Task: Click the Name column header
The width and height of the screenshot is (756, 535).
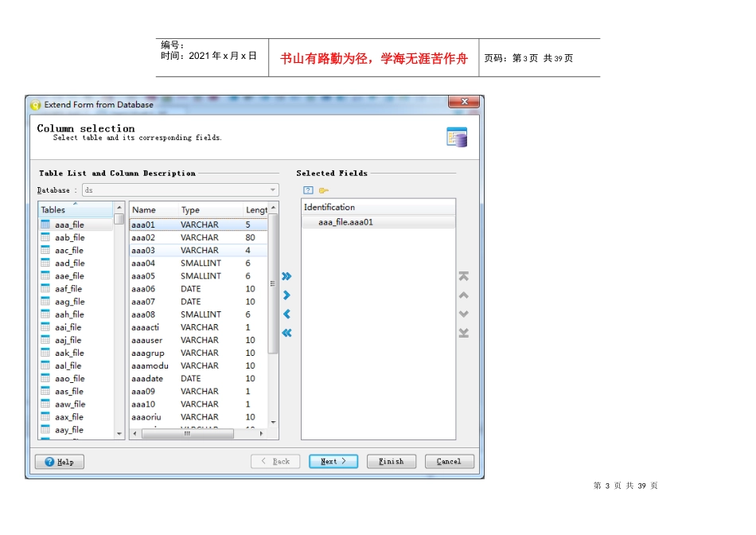Action: click(x=154, y=210)
